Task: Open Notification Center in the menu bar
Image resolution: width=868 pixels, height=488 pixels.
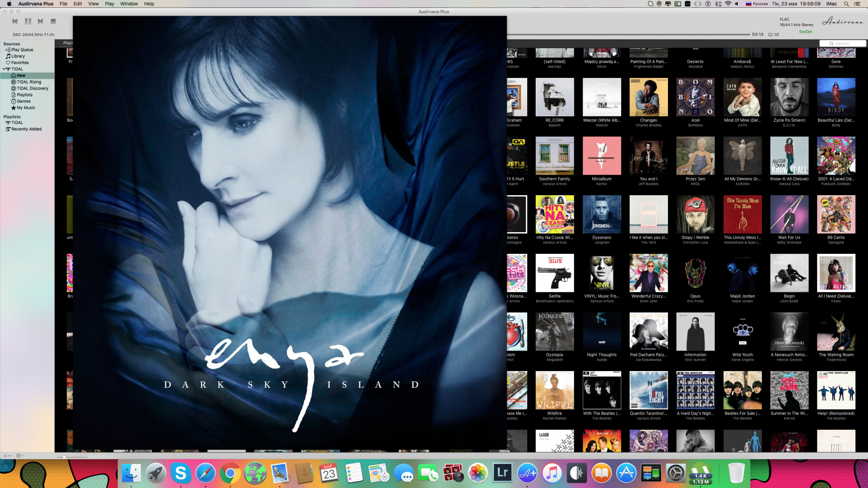Action: point(857,4)
